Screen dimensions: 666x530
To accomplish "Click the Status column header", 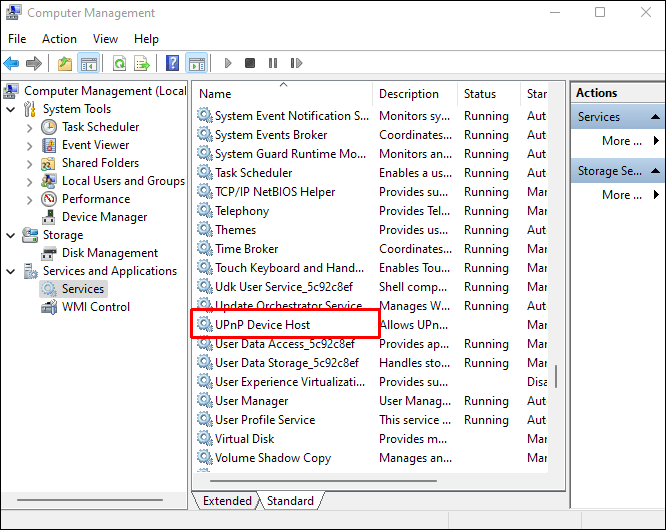I will (x=480, y=94).
